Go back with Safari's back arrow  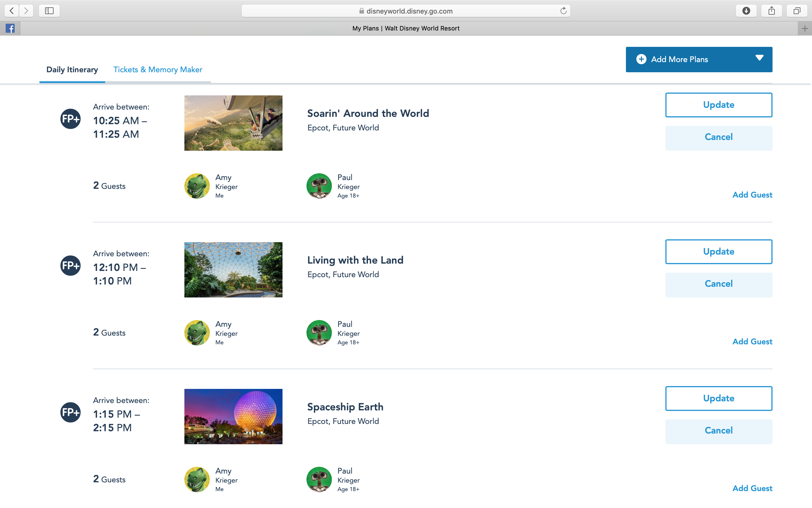tap(12, 11)
